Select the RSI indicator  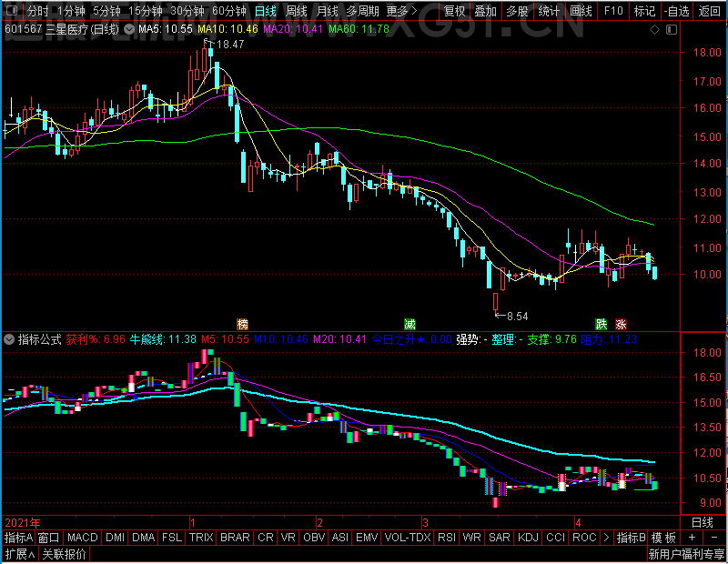[x=447, y=537]
